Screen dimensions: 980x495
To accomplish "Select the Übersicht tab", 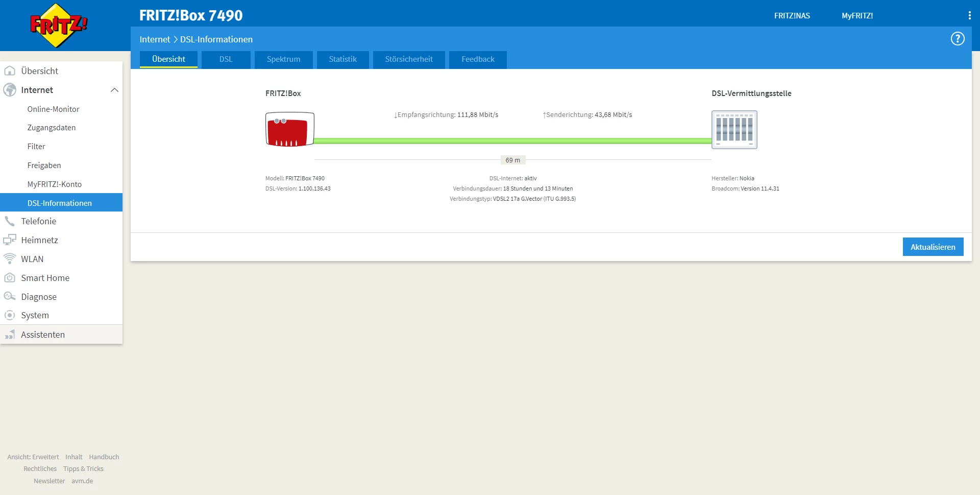I will coord(168,59).
